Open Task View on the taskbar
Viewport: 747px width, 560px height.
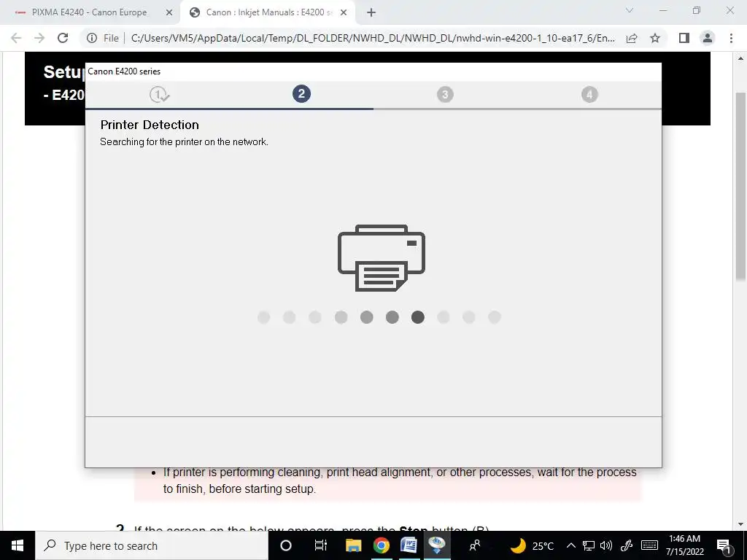coord(321,545)
